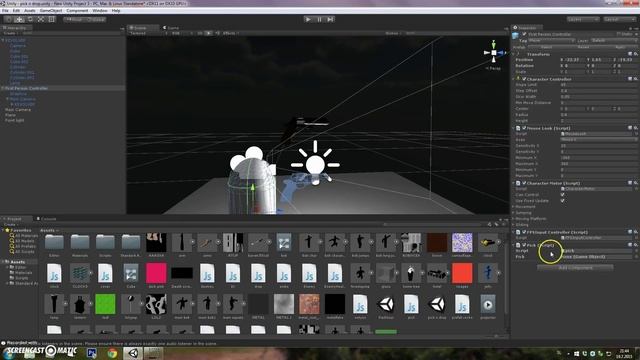Toggle the Global/Local handle rotation button
The height and width of the screenshot is (360, 640).
tap(96, 19)
